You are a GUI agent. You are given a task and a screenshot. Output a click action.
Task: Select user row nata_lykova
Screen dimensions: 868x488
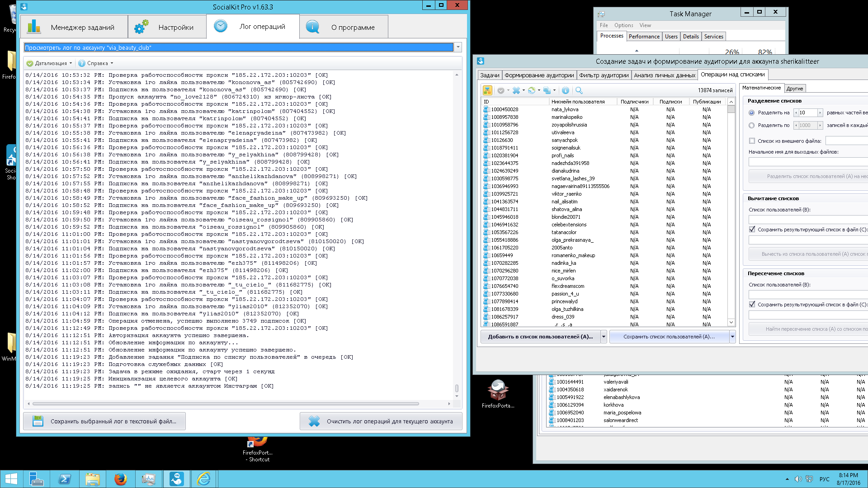(x=604, y=109)
